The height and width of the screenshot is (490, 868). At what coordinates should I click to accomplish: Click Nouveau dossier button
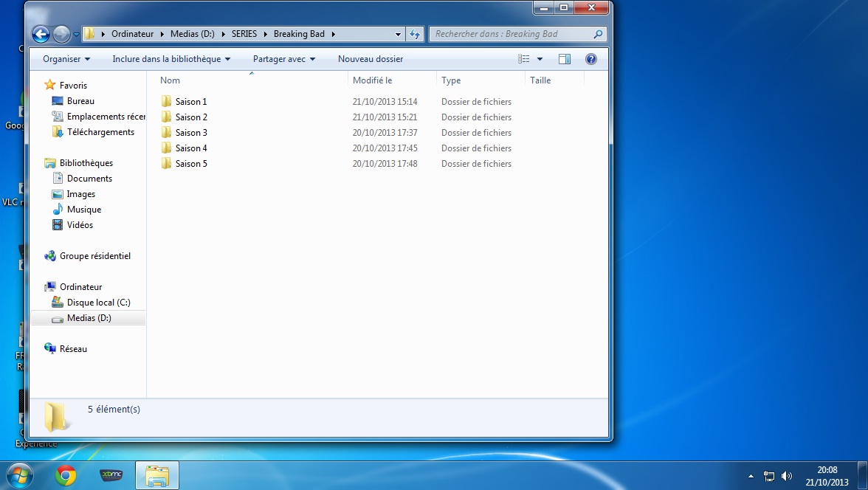click(371, 59)
